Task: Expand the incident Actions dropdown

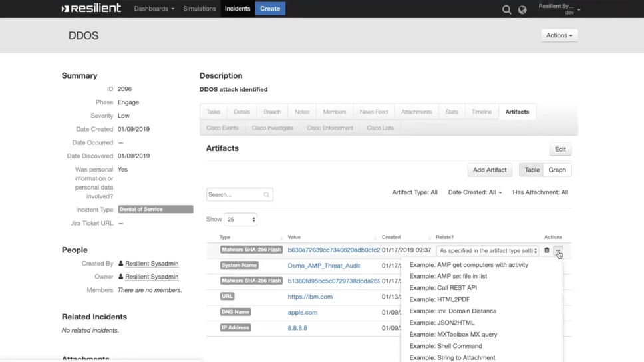Action: tap(559, 35)
